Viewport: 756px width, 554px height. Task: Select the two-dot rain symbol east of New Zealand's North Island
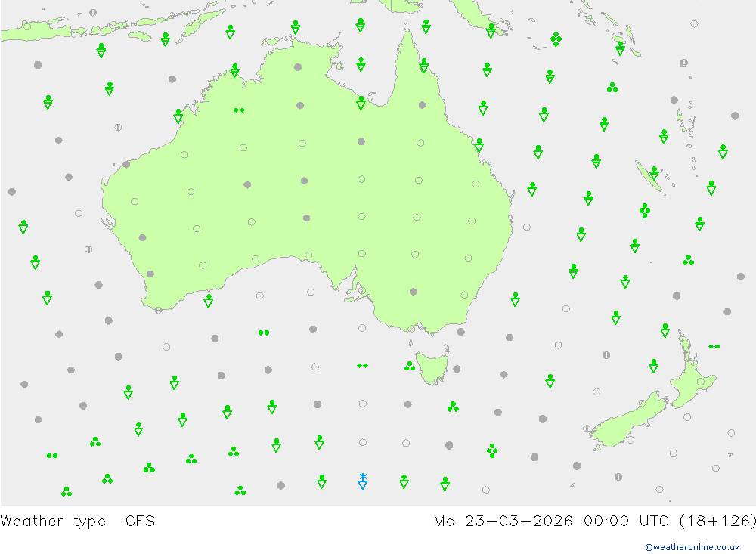714,347
